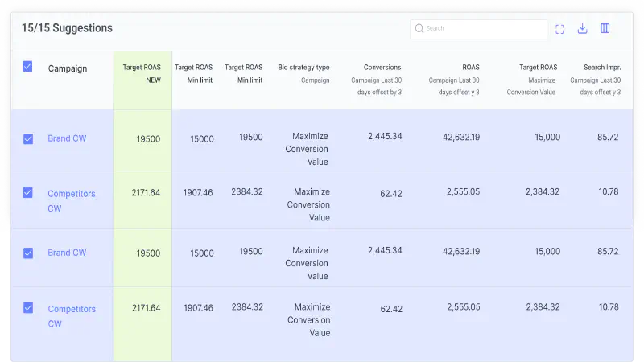Screen dimensions: 644x362
Task: Open the second Brand CW campaign link
Action: [x=67, y=253]
